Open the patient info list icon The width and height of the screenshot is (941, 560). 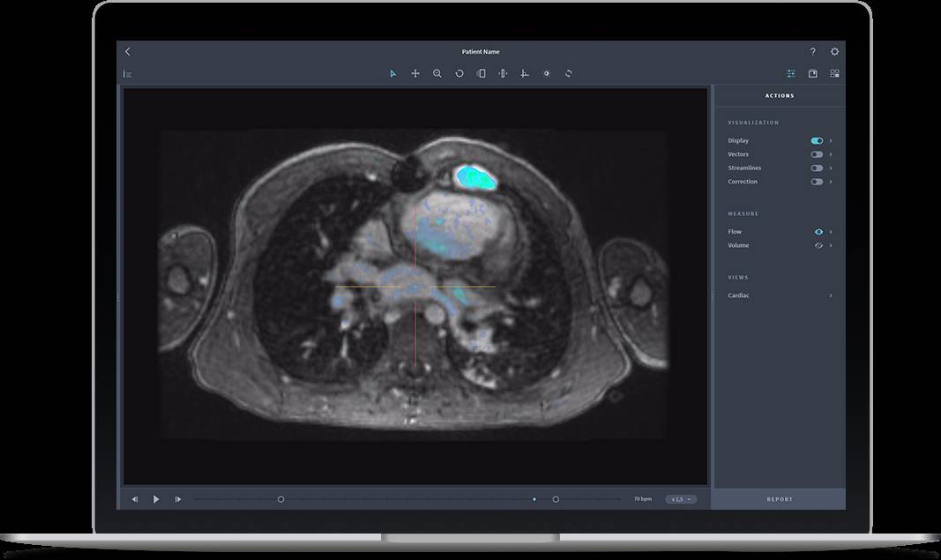pyautogui.click(x=128, y=74)
